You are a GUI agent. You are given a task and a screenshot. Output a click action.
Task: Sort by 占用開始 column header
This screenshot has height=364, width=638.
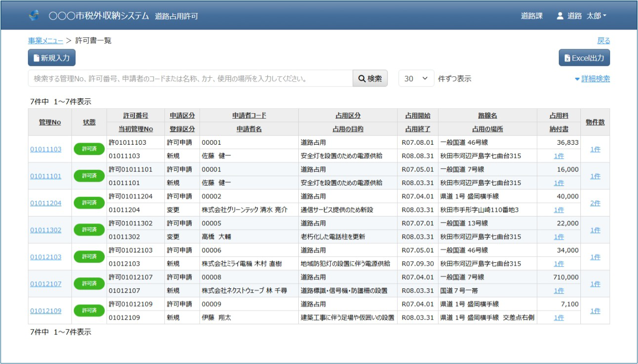click(x=417, y=116)
